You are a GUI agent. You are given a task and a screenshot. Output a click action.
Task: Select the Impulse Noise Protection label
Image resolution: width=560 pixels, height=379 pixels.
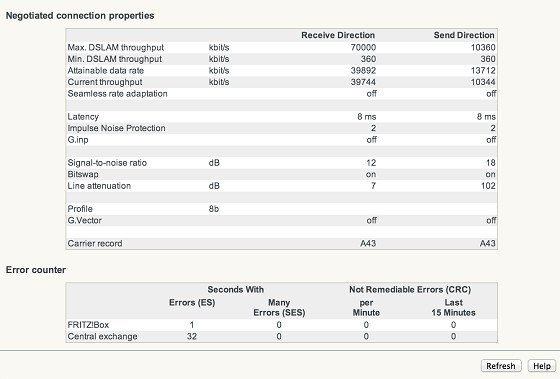[116, 128]
